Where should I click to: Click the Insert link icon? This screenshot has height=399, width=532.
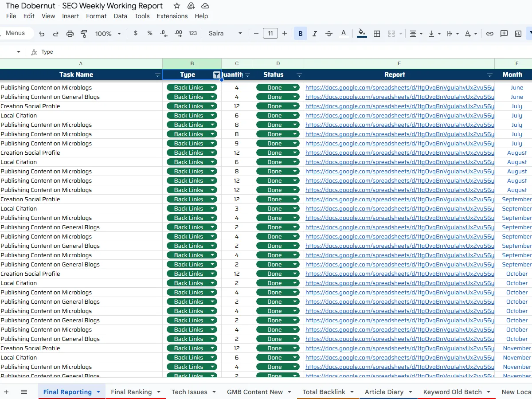click(489, 34)
